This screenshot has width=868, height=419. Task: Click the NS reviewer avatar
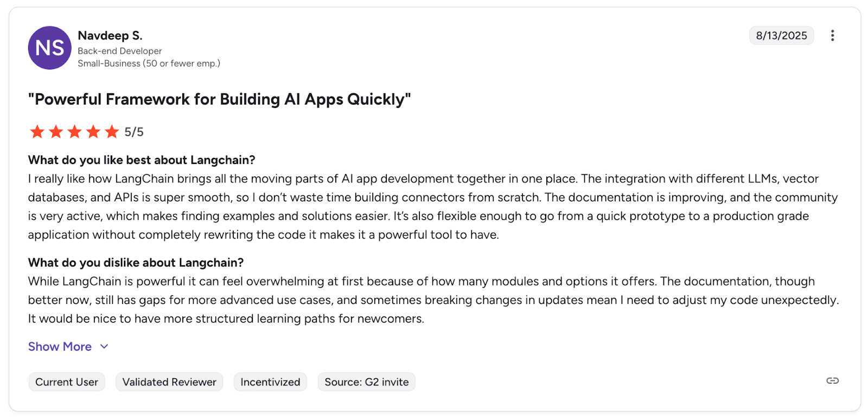pos(50,48)
